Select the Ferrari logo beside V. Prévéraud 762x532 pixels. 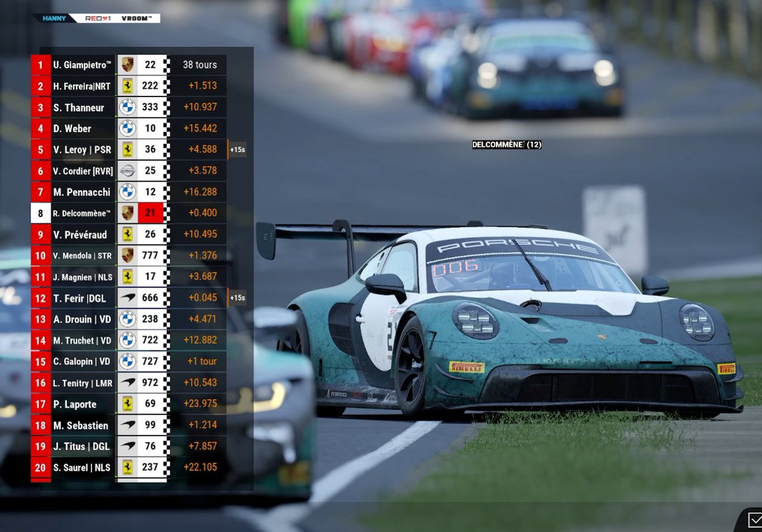[x=128, y=234]
